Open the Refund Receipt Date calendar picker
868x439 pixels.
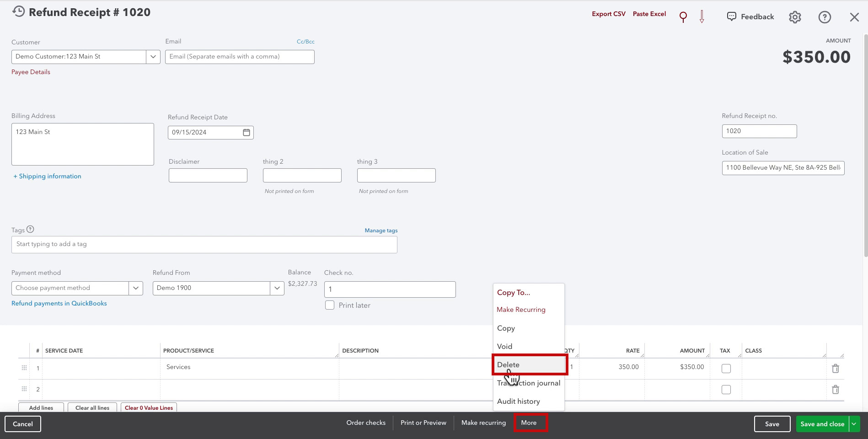[x=246, y=132]
